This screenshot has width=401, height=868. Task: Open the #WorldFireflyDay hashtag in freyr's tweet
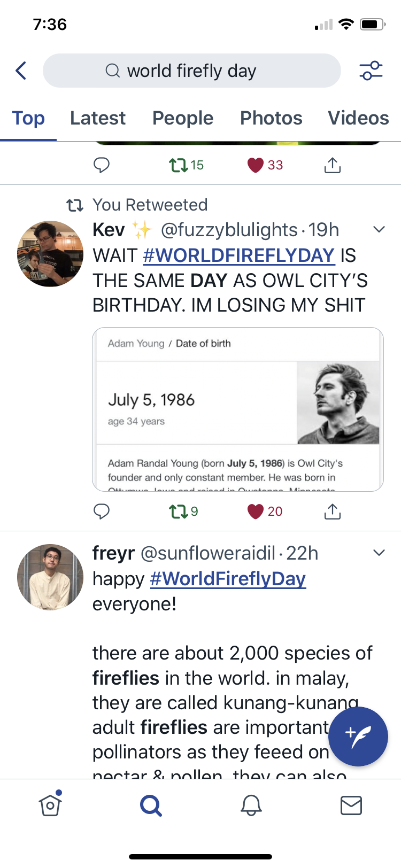228,579
